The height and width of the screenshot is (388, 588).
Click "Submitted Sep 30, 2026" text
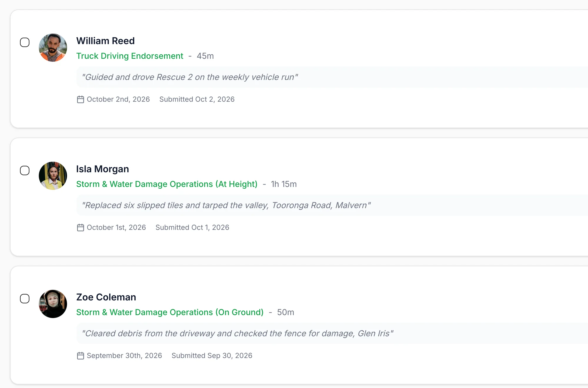212,356
